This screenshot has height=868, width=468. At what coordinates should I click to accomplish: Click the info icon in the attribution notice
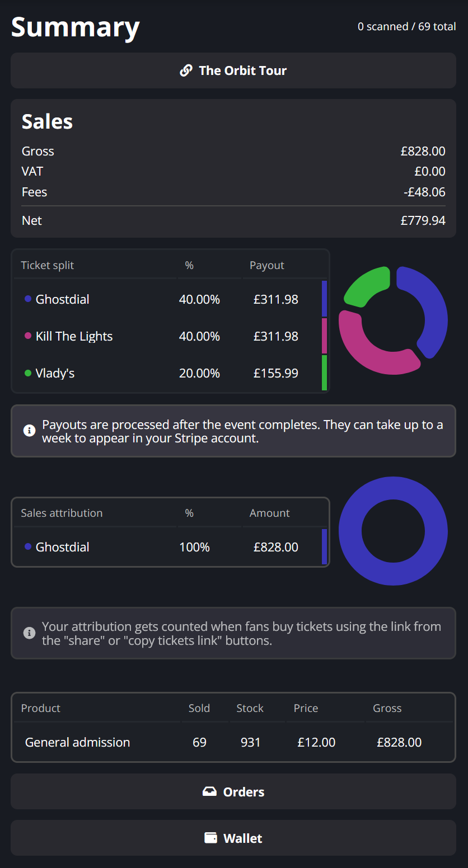(29, 633)
